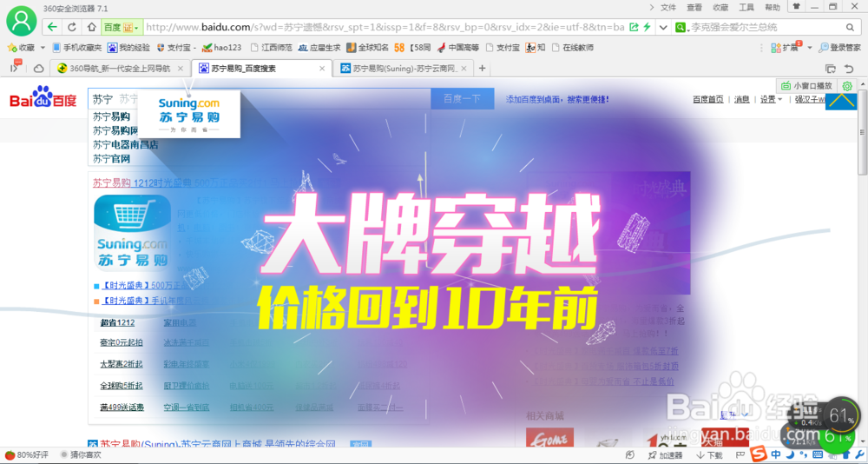868x464 pixels.
Task: Open the 工具 menu
Action: pyautogui.click(x=746, y=7)
